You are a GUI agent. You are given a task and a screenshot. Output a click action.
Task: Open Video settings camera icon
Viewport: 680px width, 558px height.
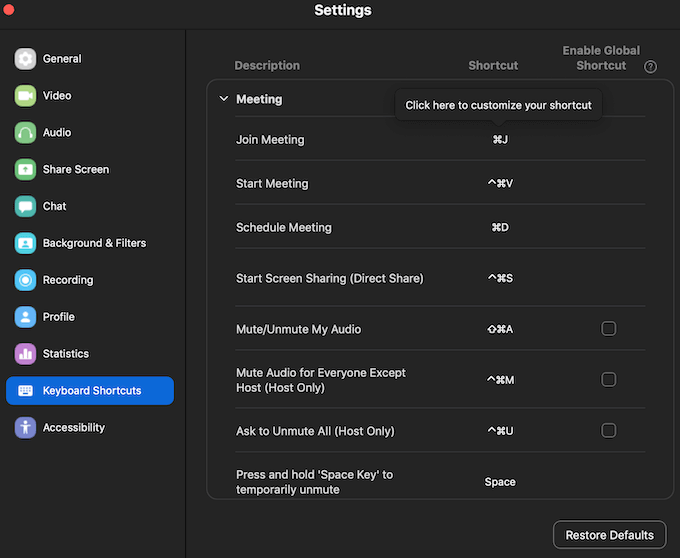point(25,96)
